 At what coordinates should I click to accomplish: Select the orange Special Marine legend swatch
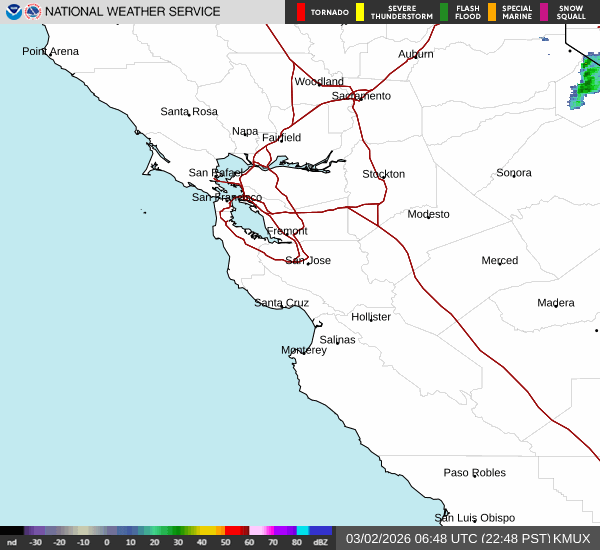[492, 12]
